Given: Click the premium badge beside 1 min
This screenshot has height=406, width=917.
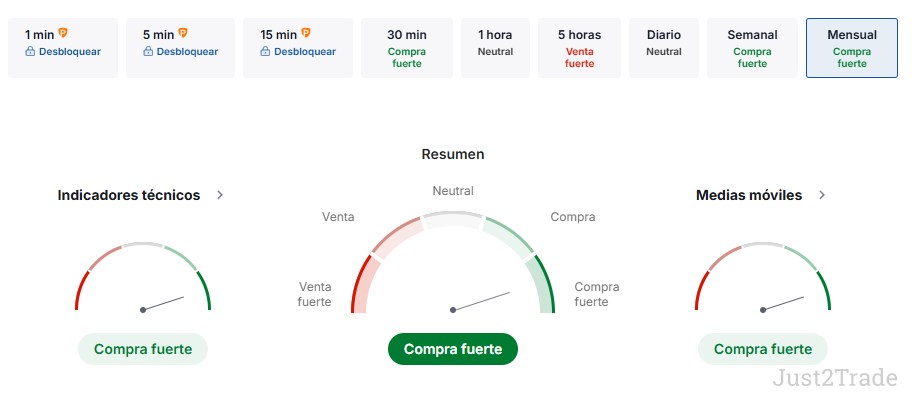Looking at the screenshot, I should (x=64, y=33).
